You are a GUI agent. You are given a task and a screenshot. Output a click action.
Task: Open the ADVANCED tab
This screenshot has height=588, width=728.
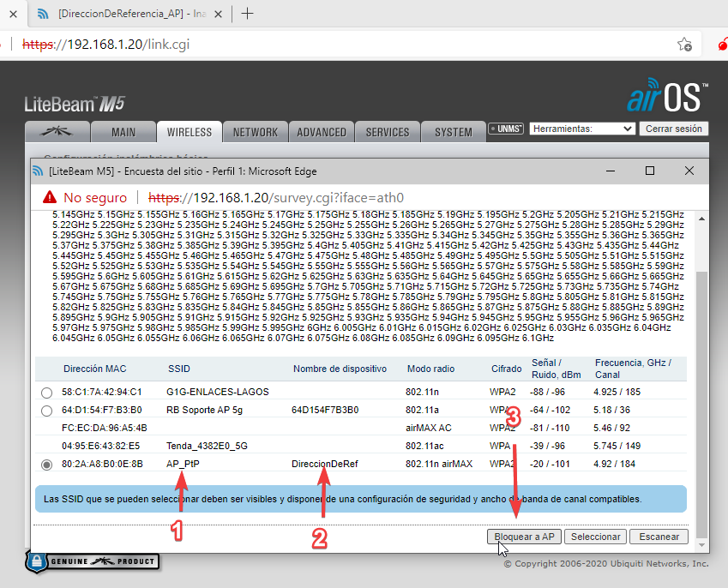click(322, 132)
